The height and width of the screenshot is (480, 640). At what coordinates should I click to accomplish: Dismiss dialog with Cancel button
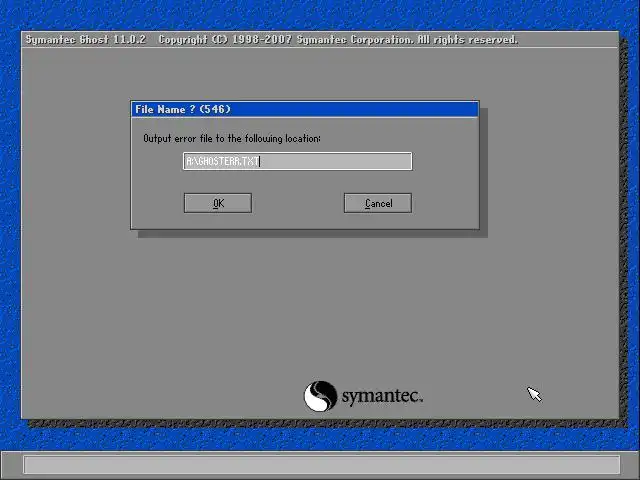(378, 203)
